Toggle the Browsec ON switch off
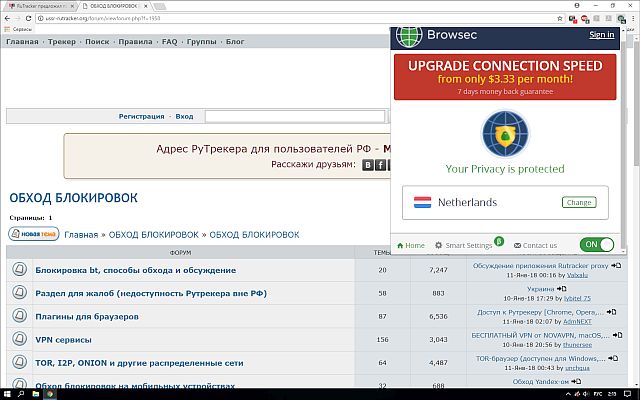The width and height of the screenshot is (640, 400). click(597, 244)
